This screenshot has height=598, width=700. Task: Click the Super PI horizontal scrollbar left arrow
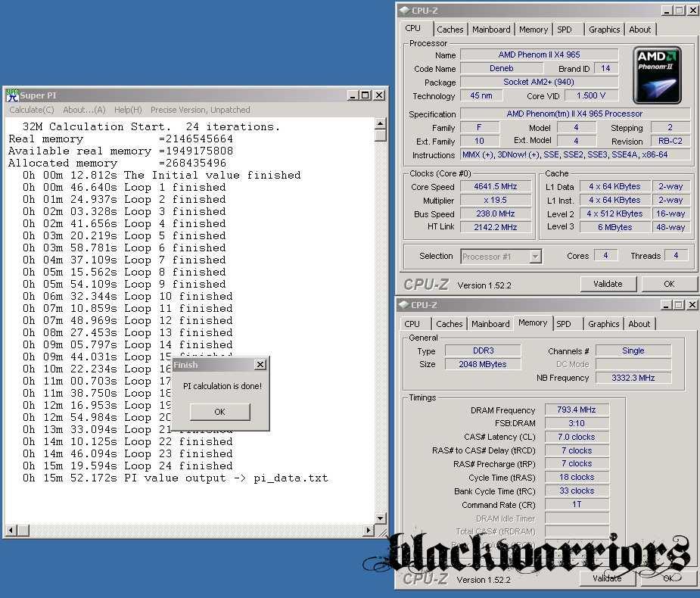(11, 530)
